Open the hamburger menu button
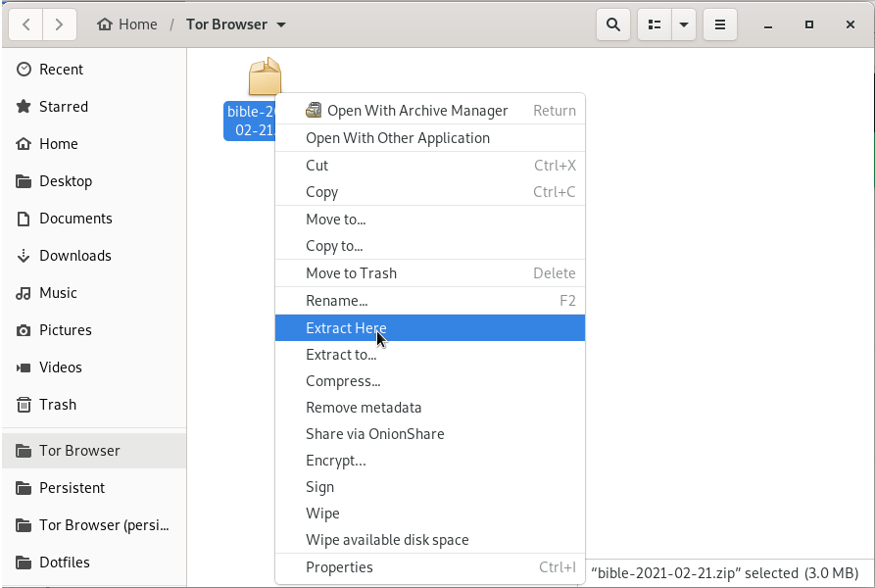This screenshot has width=875, height=588. (x=720, y=24)
